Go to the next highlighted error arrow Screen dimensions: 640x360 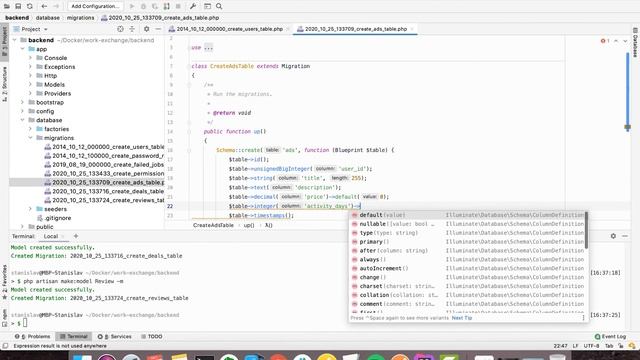pyautogui.click(x=625, y=41)
